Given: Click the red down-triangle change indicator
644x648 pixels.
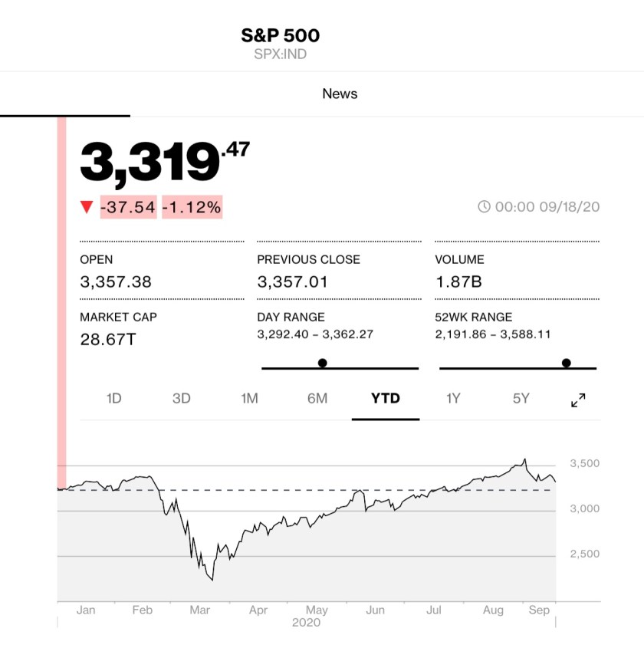Looking at the screenshot, I should [87, 207].
